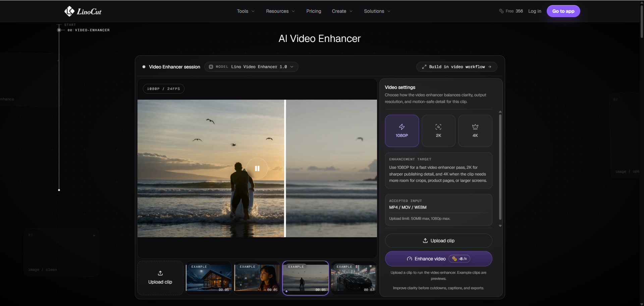Open the Create menu

pyautogui.click(x=342, y=11)
